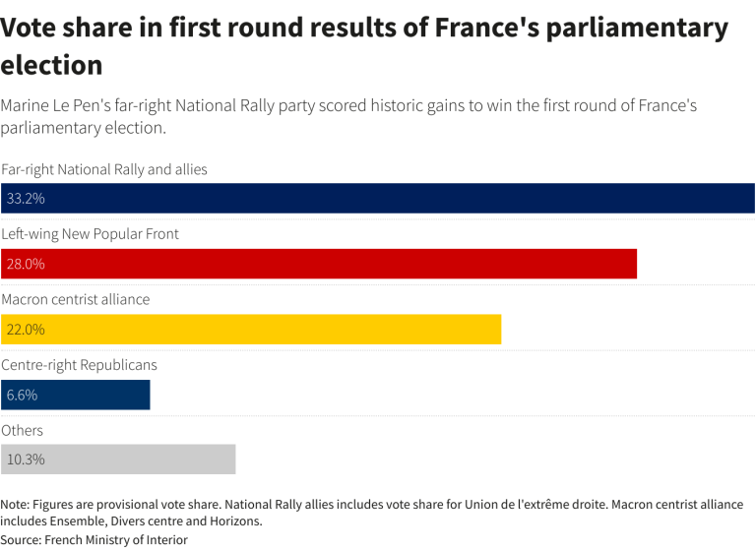Click the chart headline title
This screenshot has height=552, width=756.
(364, 45)
